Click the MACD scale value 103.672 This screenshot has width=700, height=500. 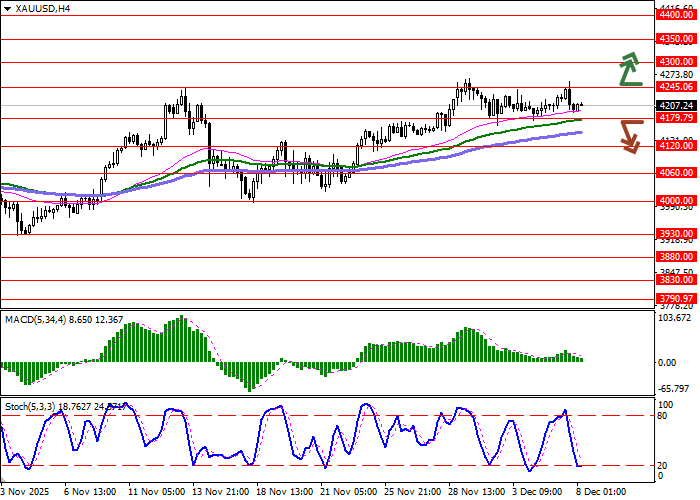675,318
